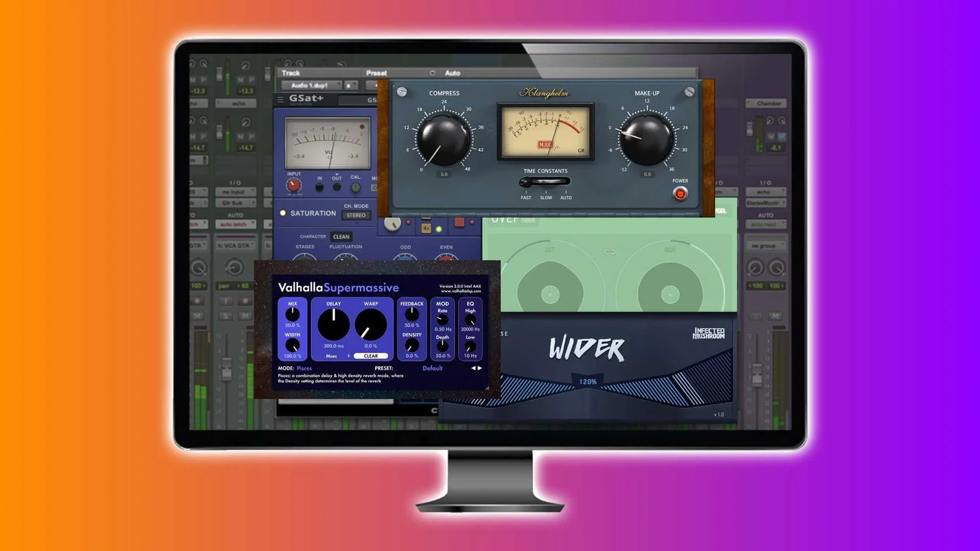The width and height of the screenshot is (980, 551).
Task: Select the IN metering button on GSat+
Action: [x=318, y=186]
